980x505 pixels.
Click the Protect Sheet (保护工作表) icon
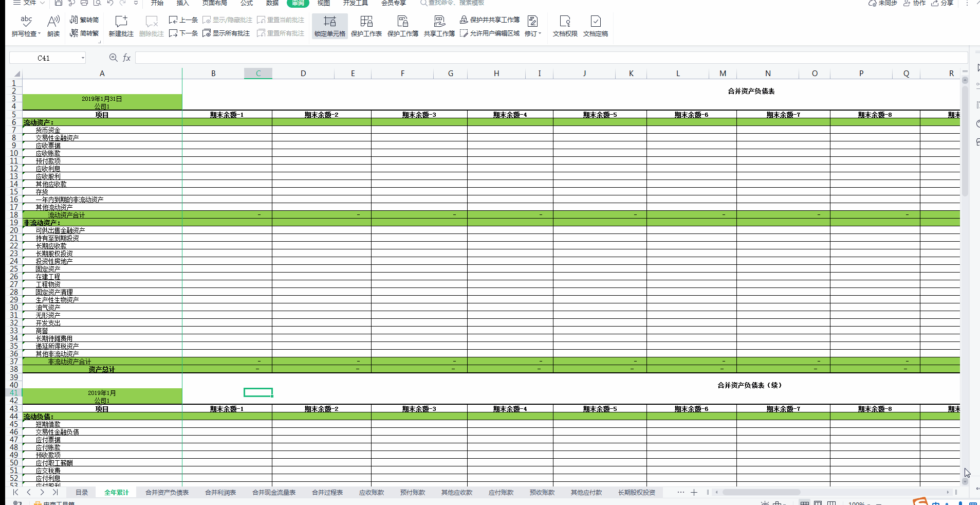[366, 22]
